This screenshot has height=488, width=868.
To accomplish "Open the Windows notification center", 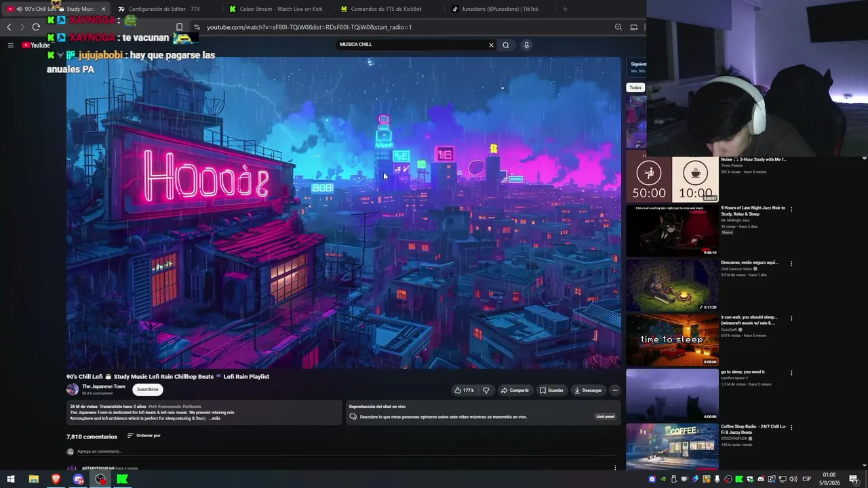I will point(854,479).
